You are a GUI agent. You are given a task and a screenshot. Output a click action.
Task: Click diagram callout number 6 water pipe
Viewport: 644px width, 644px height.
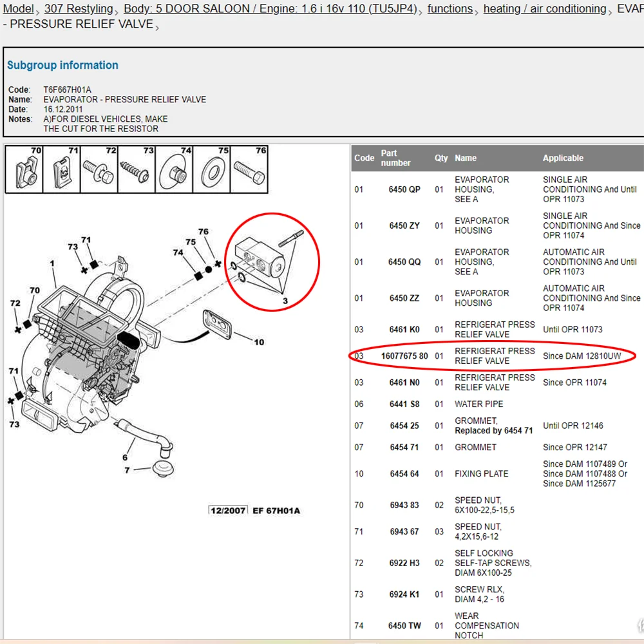click(x=125, y=457)
